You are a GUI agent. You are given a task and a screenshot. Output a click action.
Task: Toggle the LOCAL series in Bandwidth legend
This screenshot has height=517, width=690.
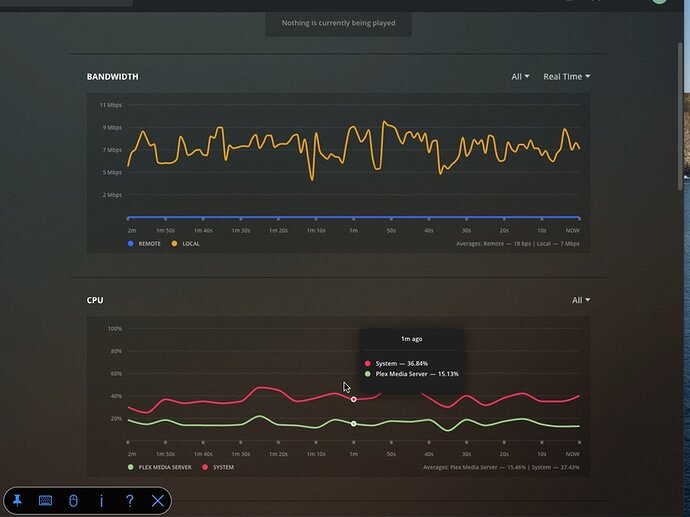(x=186, y=244)
